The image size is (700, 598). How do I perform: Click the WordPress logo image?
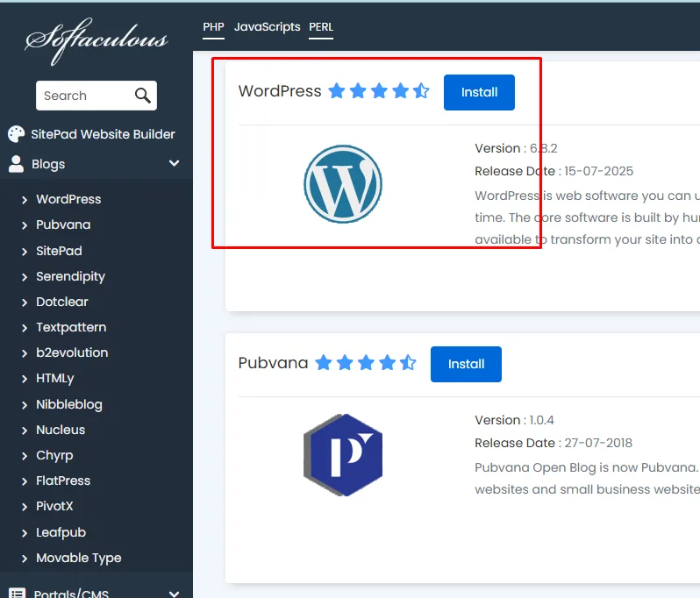click(x=343, y=184)
